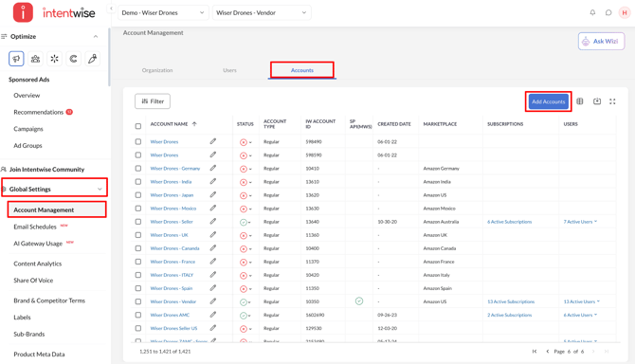This screenshot has width=635, height=364.
Task: Click the Add Accounts button
Action: [549, 101]
